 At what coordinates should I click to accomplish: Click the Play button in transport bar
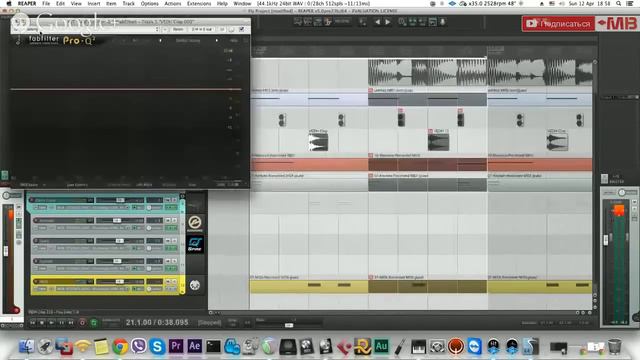click(x=51, y=322)
